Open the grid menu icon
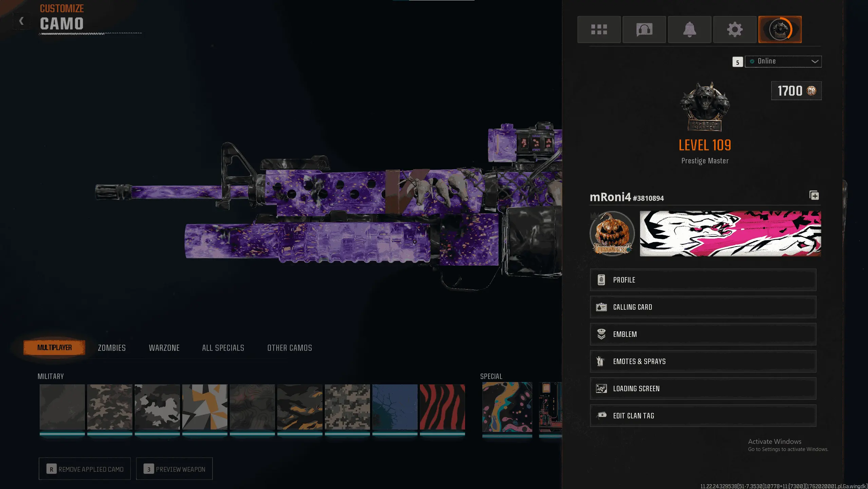 tap(599, 29)
